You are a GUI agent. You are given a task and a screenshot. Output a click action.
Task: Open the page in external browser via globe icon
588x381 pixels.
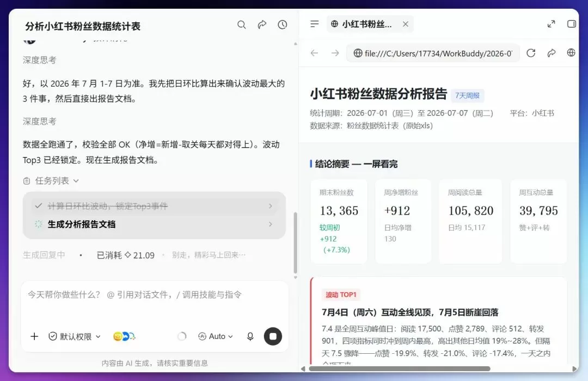[x=571, y=53]
